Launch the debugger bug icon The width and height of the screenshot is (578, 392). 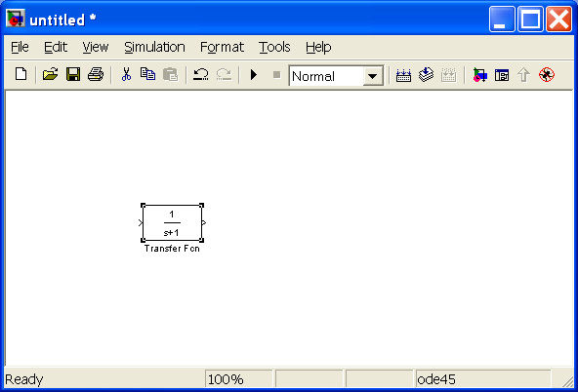[547, 75]
